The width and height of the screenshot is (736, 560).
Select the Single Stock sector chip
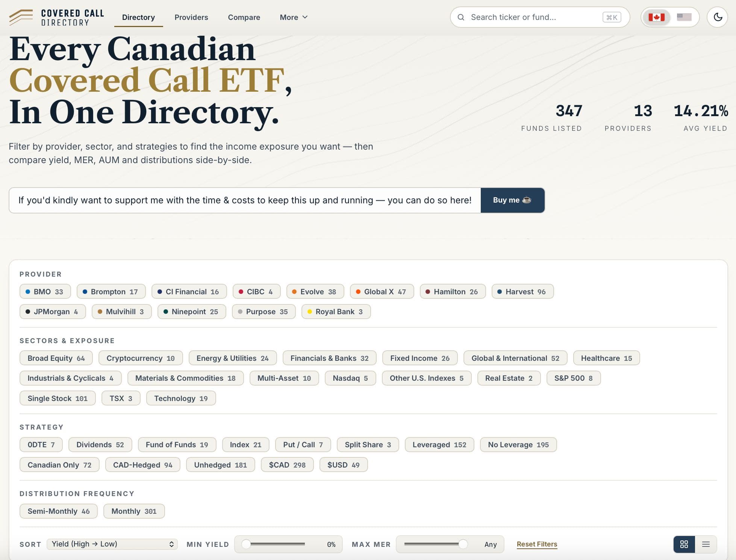pyautogui.click(x=58, y=398)
